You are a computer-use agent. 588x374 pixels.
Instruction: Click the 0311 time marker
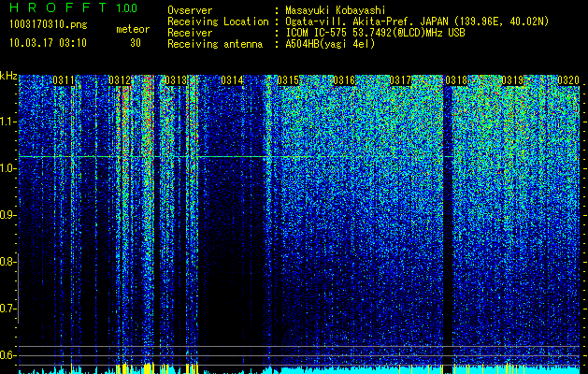(64, 79)
